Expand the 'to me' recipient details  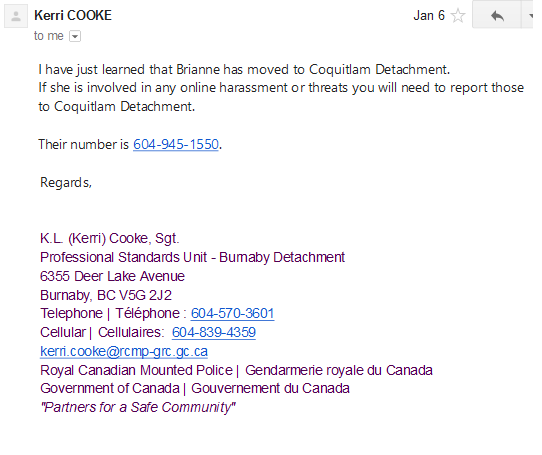click(75, 36)
